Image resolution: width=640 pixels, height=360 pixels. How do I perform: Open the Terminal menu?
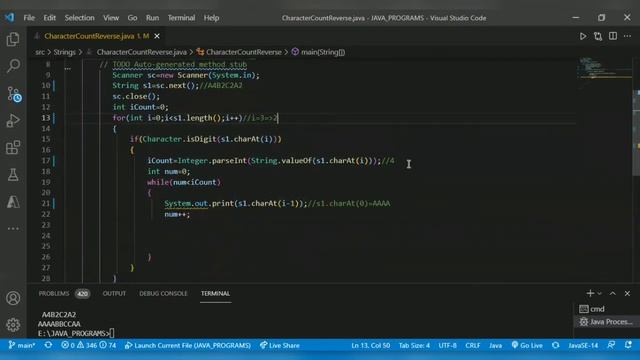tap(181, 18)
